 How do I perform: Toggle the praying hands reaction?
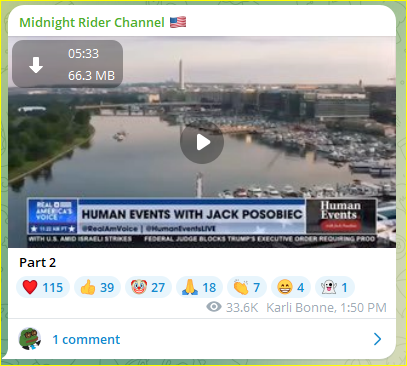[x=199, y=287]
